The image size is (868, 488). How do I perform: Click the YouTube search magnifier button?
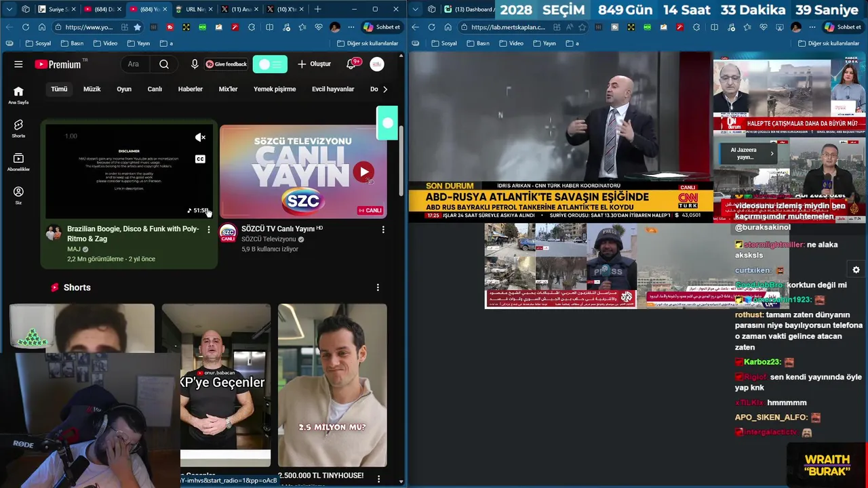click(164, 64)
